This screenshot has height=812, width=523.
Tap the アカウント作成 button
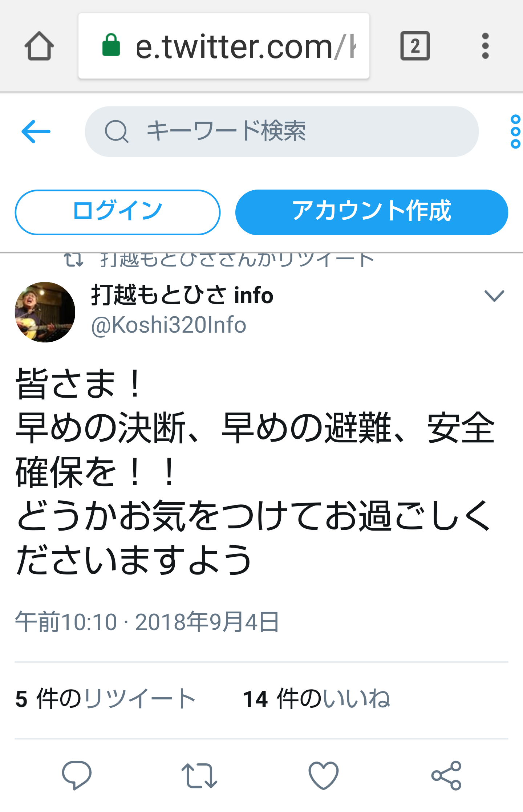click(x=372, y=212)
